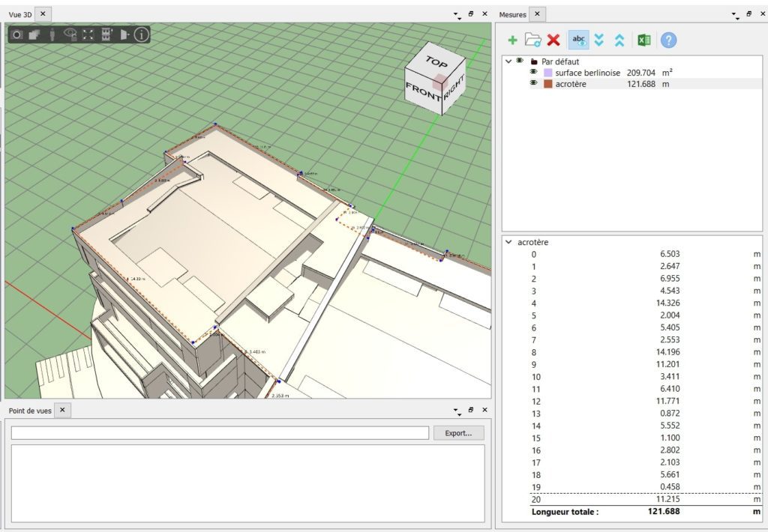Click the 3.403 m label in 3D view
The width and height of the screenshot is (768, 532).
pyautogui.click(x=257, y=352)
